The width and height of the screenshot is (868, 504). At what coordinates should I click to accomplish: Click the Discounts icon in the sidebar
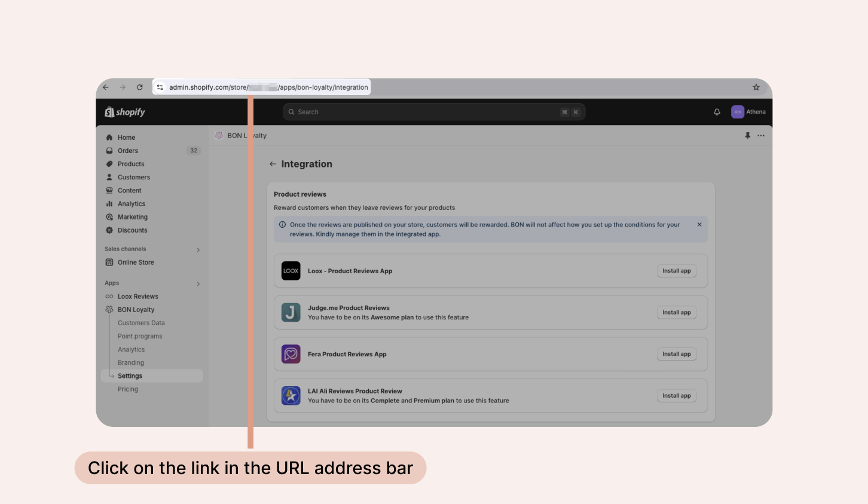click(109, 230)
